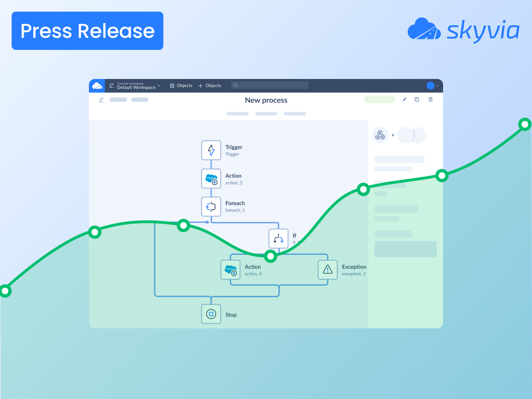Click the trash delete icon in the toolbar
Viewport: 532px width, 399px height.
pos(431,99)
